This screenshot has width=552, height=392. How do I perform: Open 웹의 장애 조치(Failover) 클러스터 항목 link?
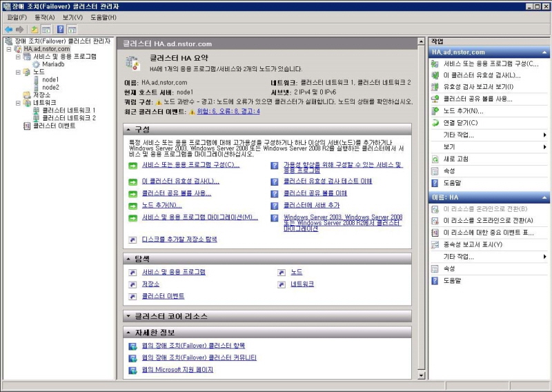193,346
